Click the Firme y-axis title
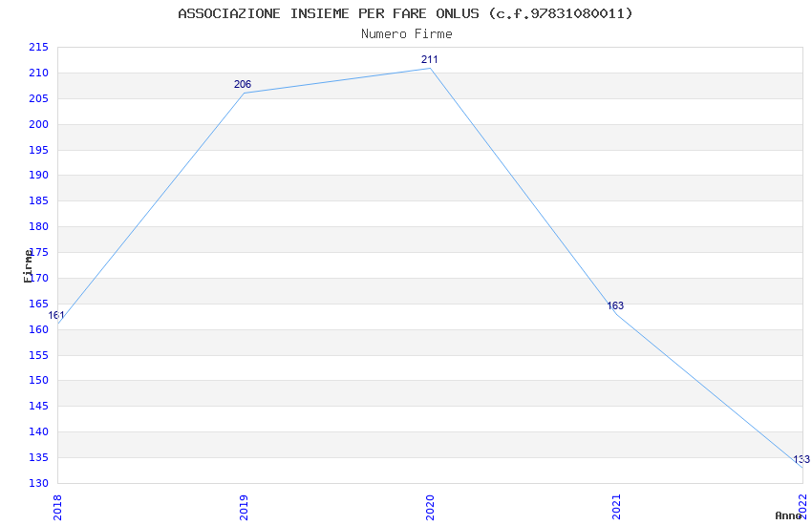This screenshot has width=812, height=525. coord(28,266)
